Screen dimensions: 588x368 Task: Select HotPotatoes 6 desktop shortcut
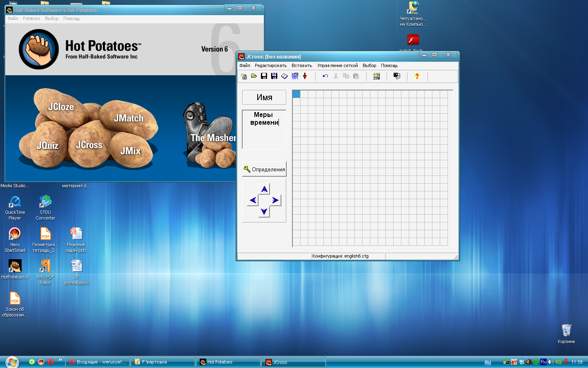coord(15,269)
